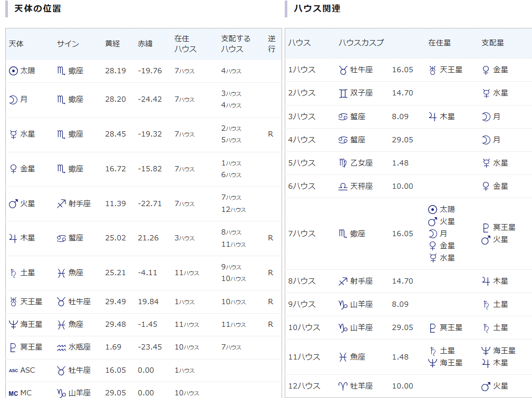The image size is (532, 398).
Task: Click the Sagittarius glyph in the 火星 row
Action: pyautogui.click(x=61, y=203)
